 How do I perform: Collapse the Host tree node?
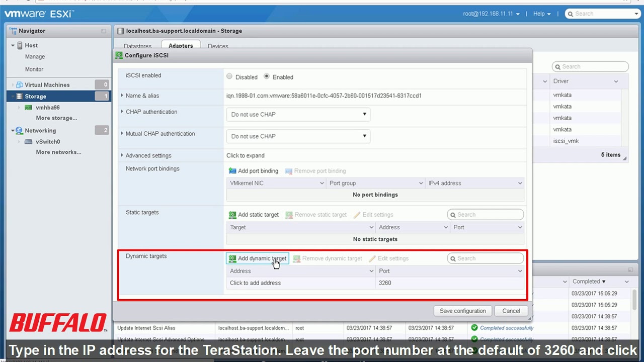pos(13,45)
